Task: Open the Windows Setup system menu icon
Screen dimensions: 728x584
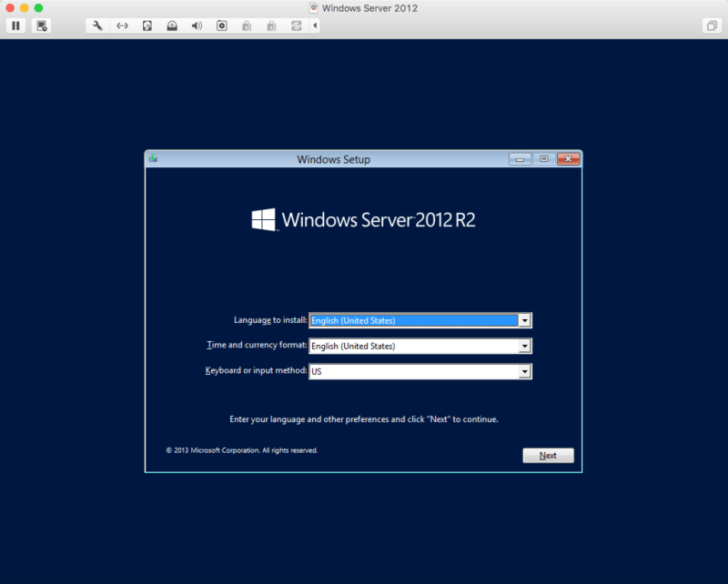Action: click(153, 159)
